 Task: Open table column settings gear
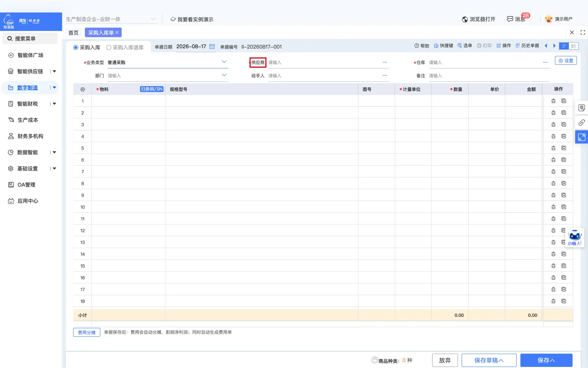pos(83,89)
